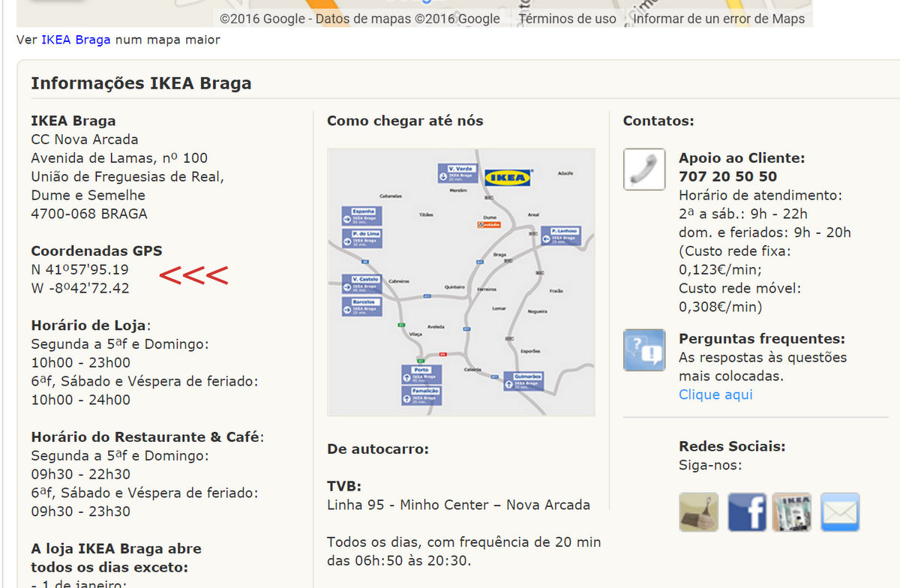Click the P. de Lima direction sign
The image size is (900, 588).
point(362,238)
